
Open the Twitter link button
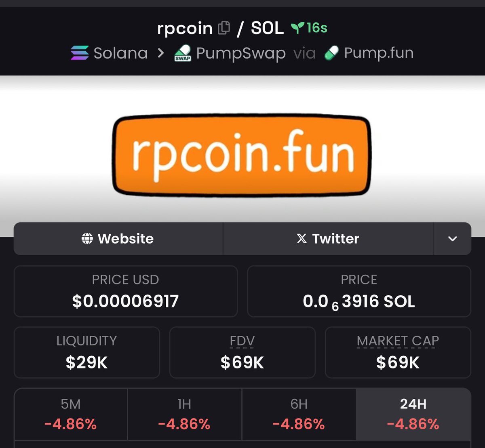coord(328,239)
